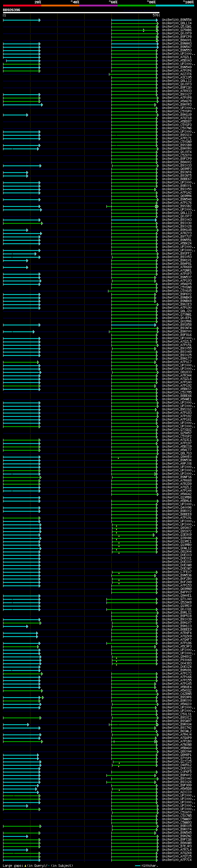Select the UniRef100_A5AQ78 label
Image resolution: width=197 pixels, height=868 pixels.
(177, 101)
